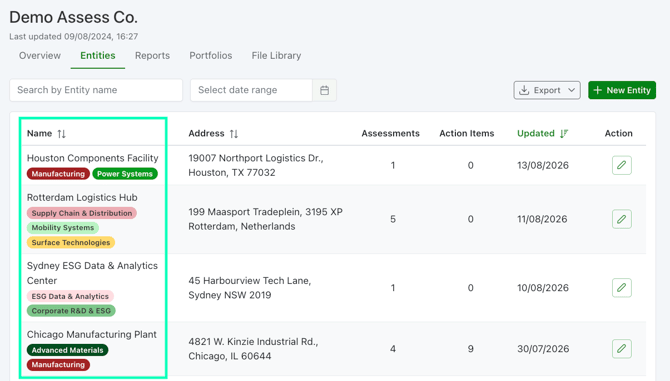The width and height of the screenshot is (670, 381).
Task: Sort entities by Name column arrows
Action: tap(62, 134)
